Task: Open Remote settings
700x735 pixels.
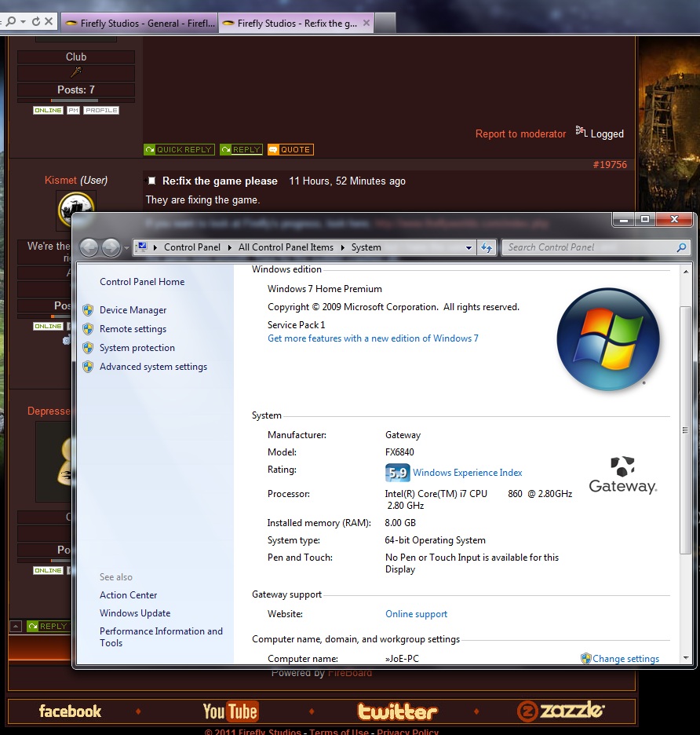Action: click(133, 329)
